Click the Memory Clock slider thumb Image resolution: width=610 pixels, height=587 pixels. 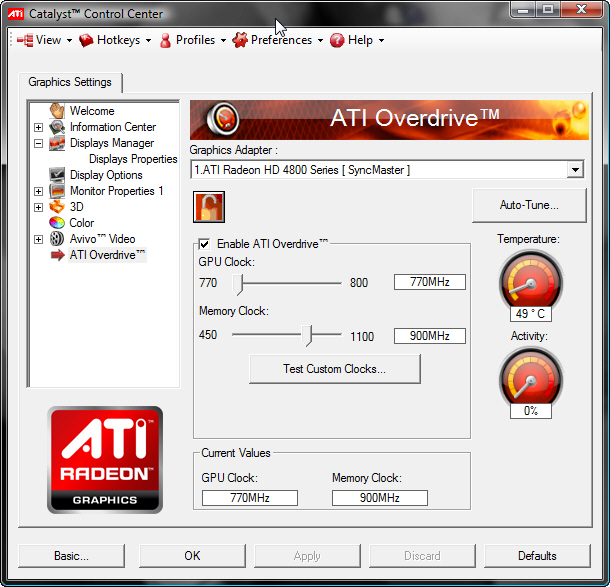click(x=307, y=335)
